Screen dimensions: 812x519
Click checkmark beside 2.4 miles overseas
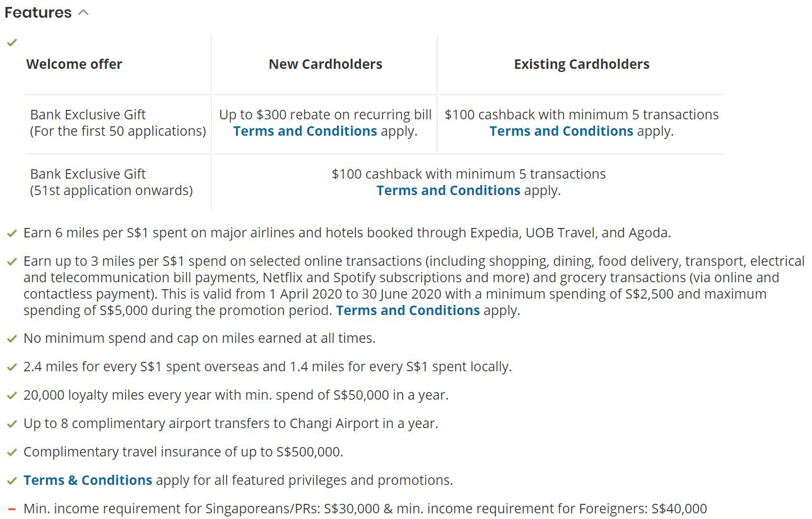coord(11,367)
